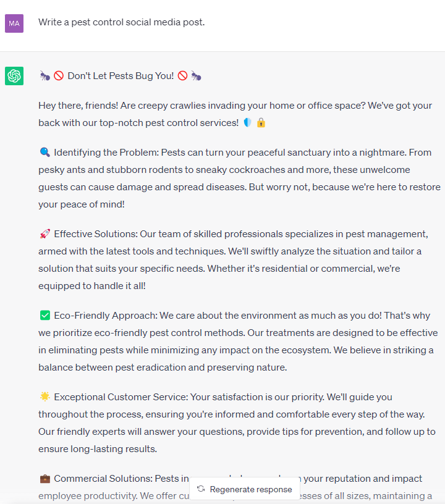Click the sun emoji before Exceptional Customer Service
The image size is (445, 504).
tap(43, 397)
